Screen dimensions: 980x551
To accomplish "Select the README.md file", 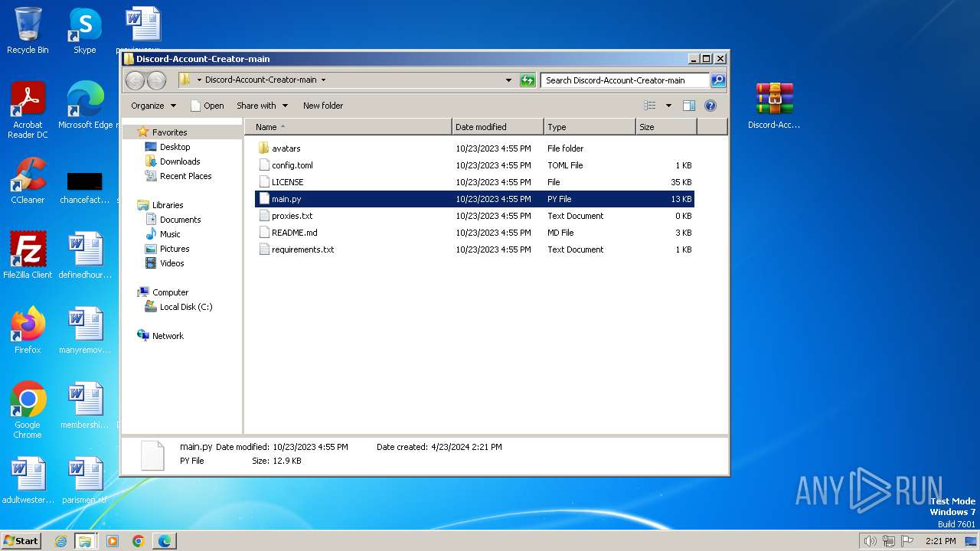I will tap(475, 233).
